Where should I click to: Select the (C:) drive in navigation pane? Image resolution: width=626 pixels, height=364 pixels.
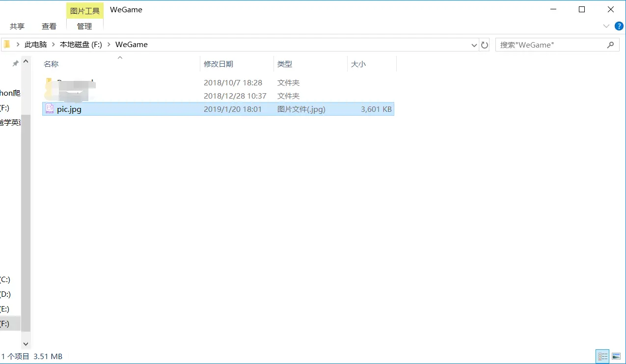[5, 280]
